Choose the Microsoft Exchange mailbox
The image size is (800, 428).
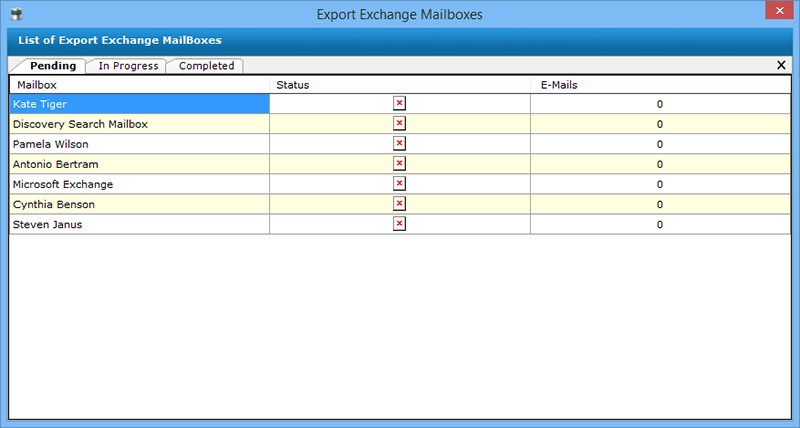point(139,184)
